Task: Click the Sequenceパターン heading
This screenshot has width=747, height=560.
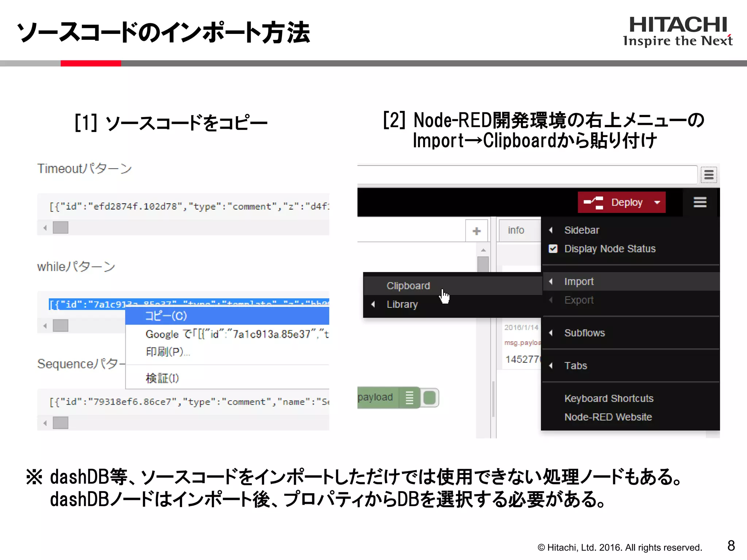Action: pos(81,364)
